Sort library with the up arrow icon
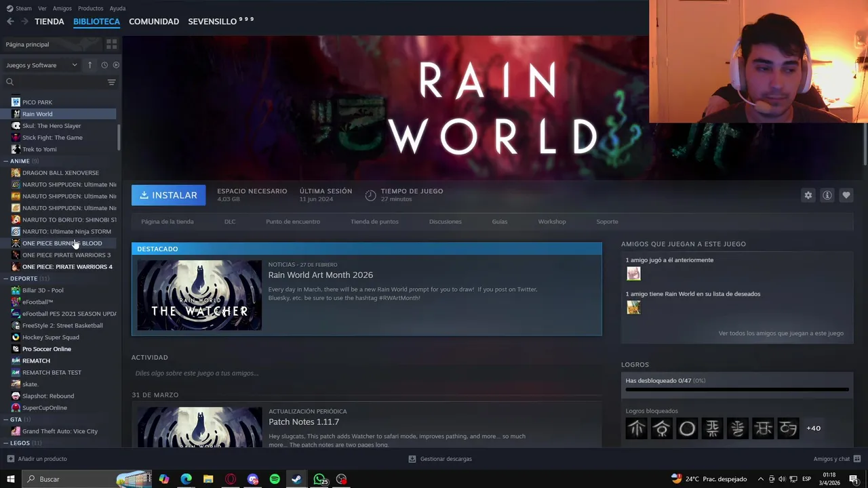Screen dimensions: 868x488 90,65
